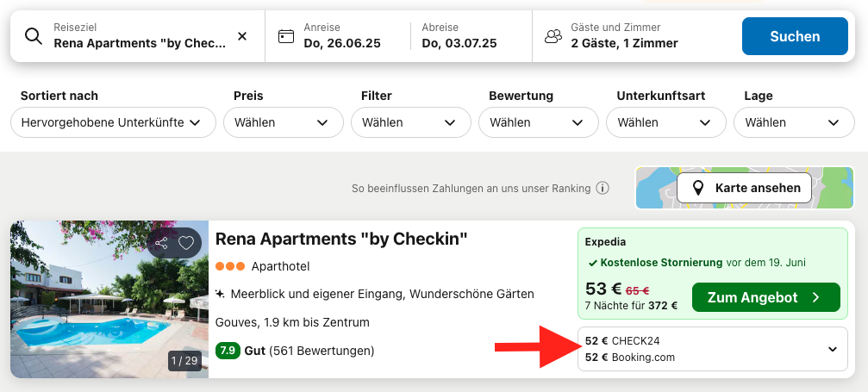Open the Bewertung dropdown
Screen dimensions: 868x392
539,122
